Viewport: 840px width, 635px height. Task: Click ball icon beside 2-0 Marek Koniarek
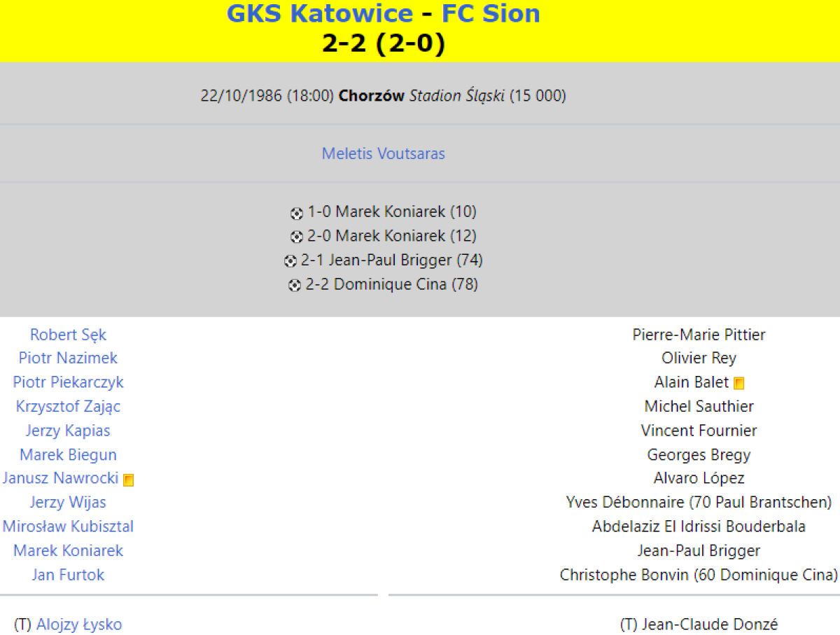(x=297, y=237)
